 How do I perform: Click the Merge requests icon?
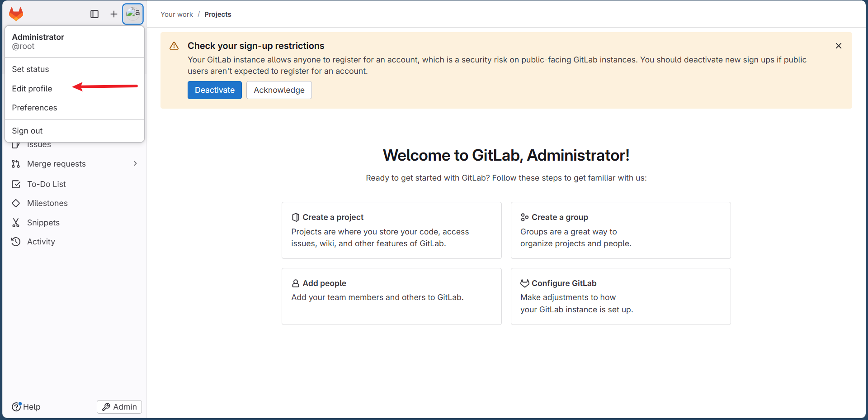16,164
